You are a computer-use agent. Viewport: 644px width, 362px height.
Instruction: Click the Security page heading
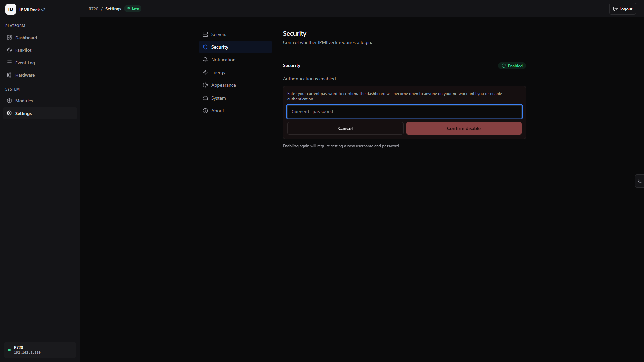click(294, 33)
